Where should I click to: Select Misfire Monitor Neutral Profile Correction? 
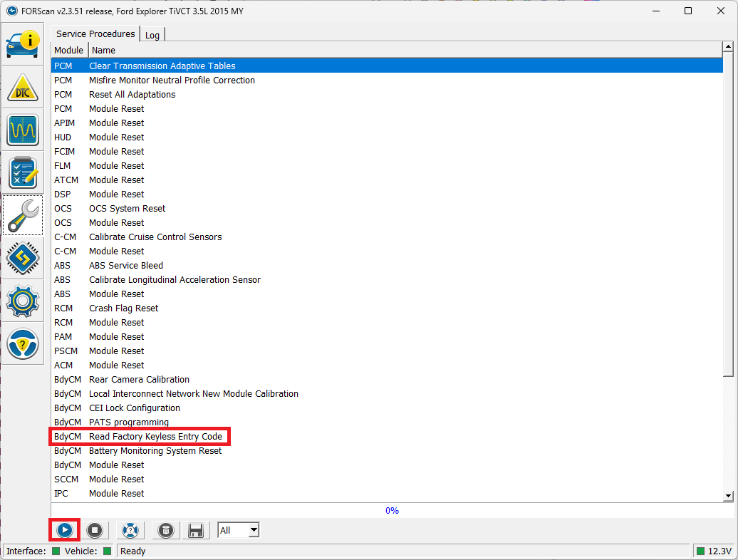point(387,80)
